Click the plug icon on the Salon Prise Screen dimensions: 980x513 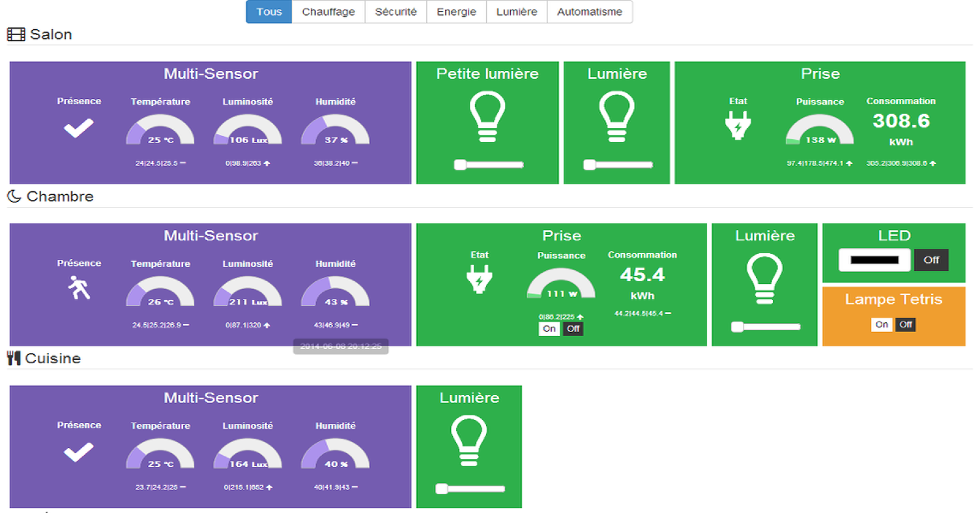(738, 124)
